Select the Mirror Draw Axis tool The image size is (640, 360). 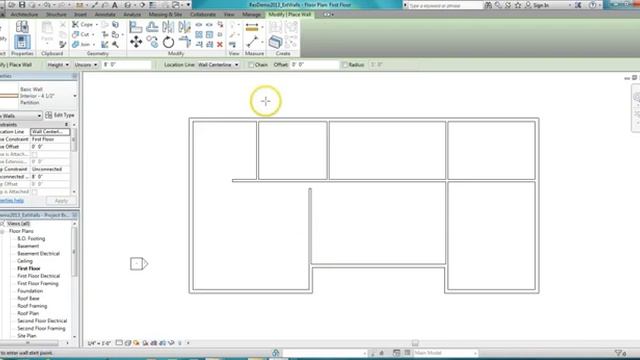coord(184,27)
